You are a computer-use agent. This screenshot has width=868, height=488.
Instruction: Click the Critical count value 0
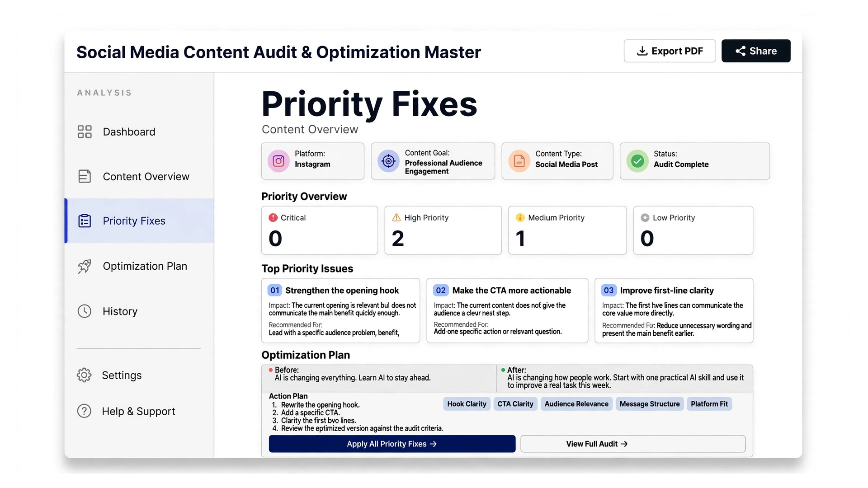pyautogui.click(x=275, y=238)
